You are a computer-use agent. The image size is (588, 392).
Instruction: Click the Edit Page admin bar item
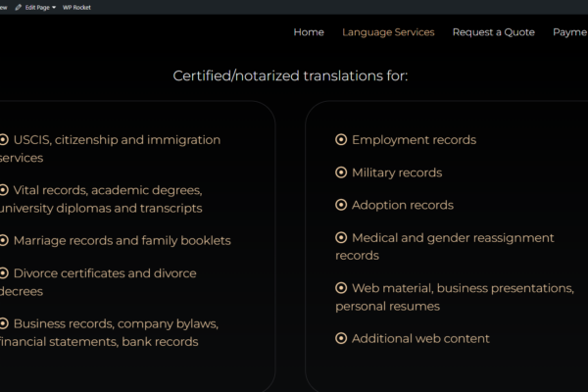pos(35,8)
